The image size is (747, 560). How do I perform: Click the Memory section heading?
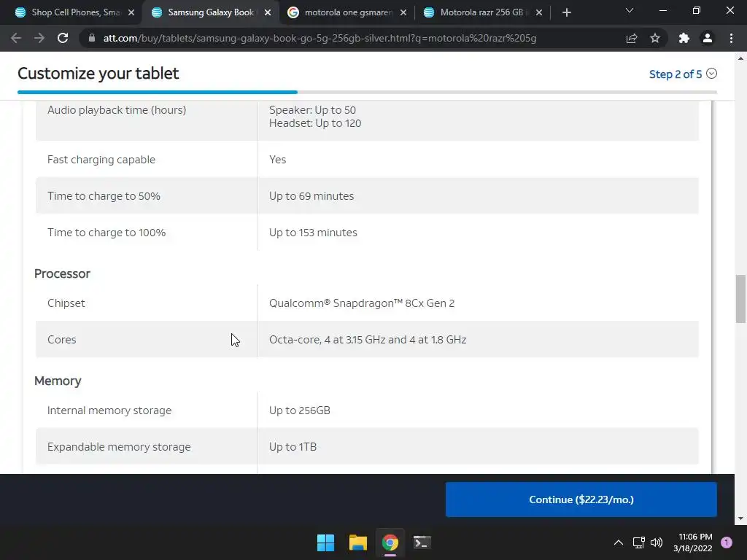[x=58, y=381]
